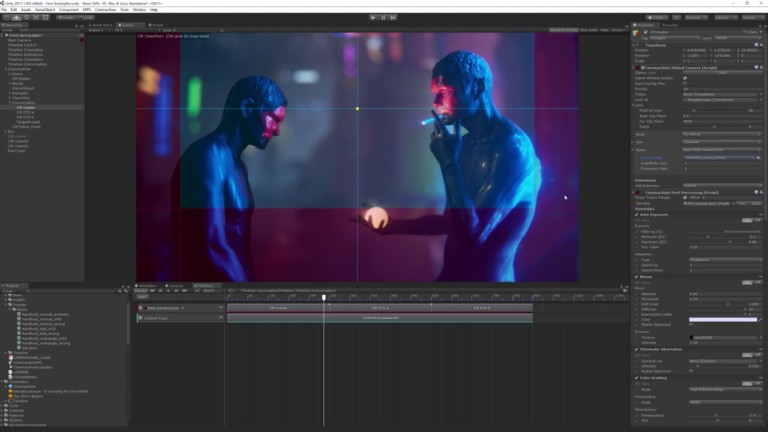The image size is (768, 432).
Task: Collapse the Cinemachine group in Hierarchy
Action: point(6,69)
